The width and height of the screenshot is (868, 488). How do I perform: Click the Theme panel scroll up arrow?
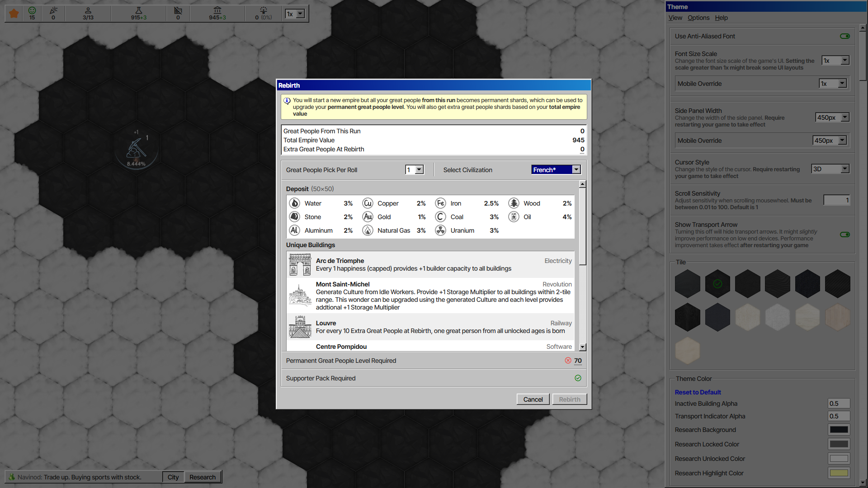click(863, 28)
